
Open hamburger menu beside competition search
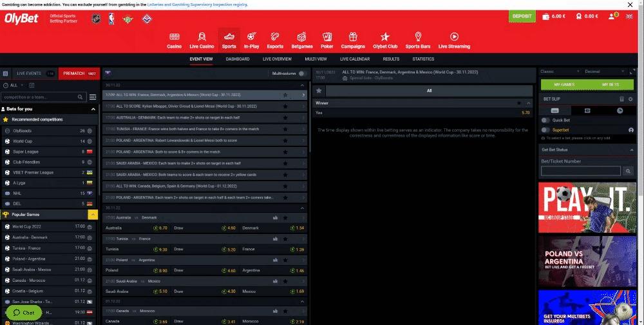93,97
